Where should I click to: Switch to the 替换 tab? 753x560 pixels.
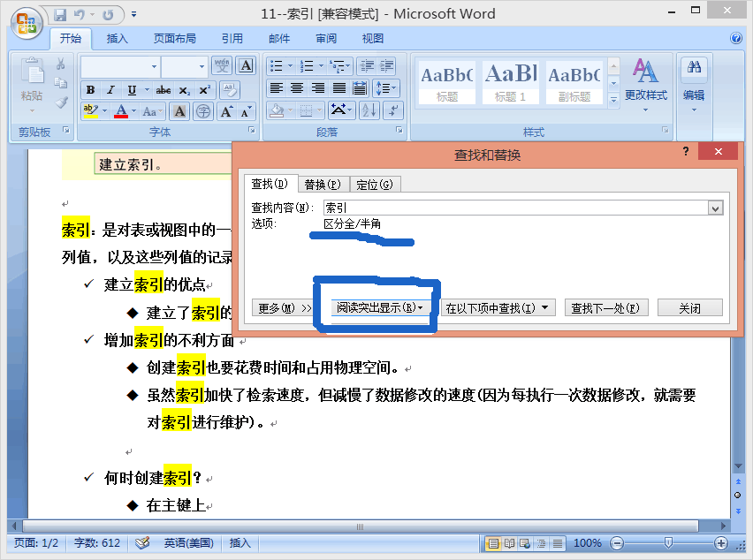click(322, 184)
